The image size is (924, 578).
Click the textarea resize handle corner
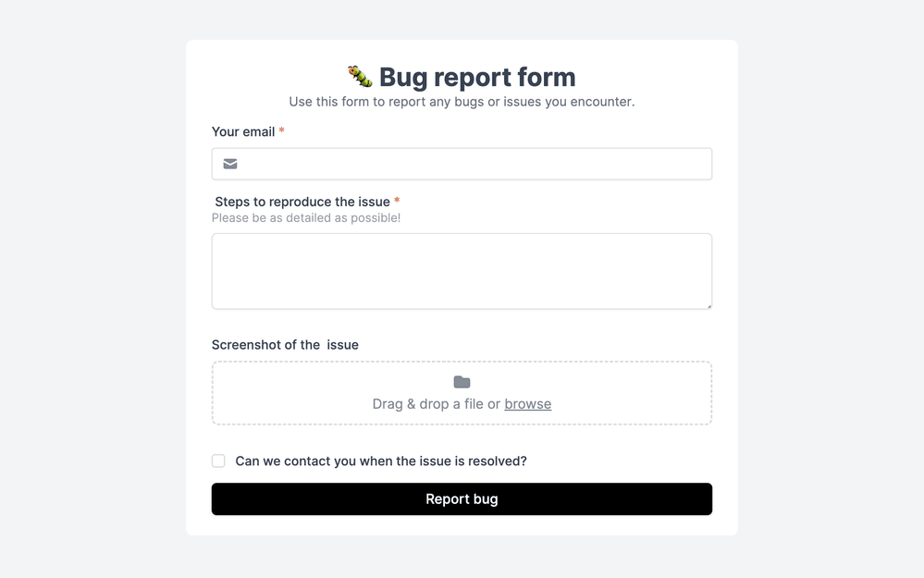pos(708,304)
